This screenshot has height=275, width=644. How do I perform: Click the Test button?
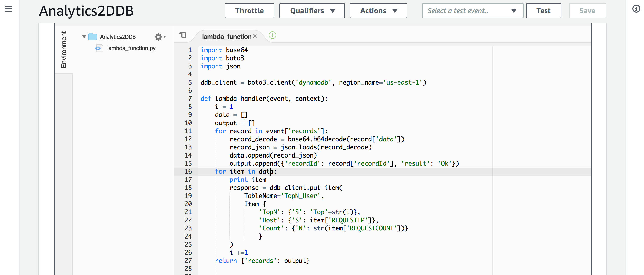click(543, 11)
